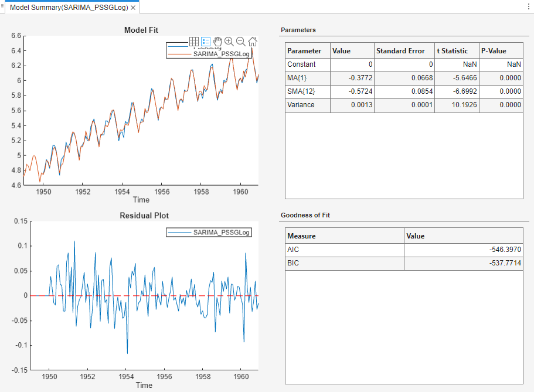Open the three-dot document actions menu
This screenshot has width=534, height=392.
click(529, 5)
